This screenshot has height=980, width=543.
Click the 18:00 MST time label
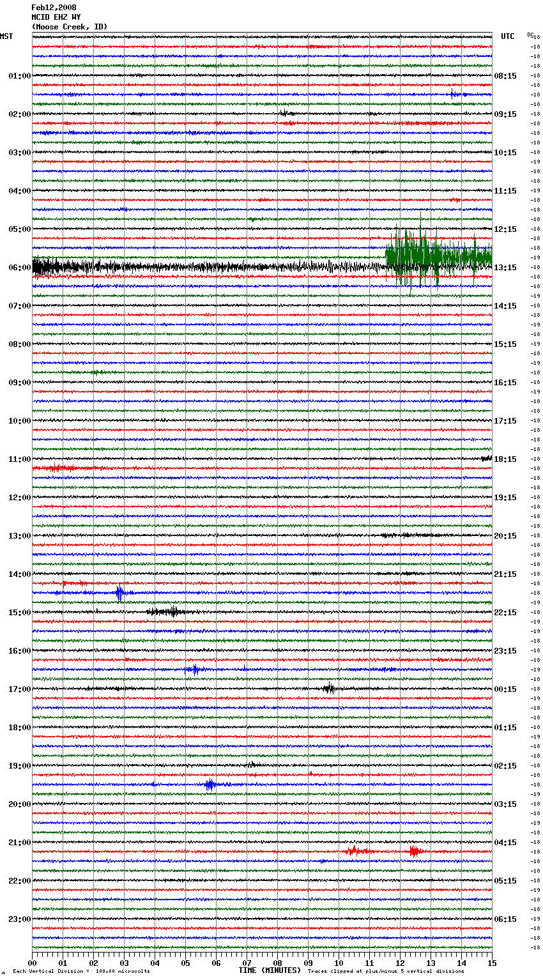20,728
